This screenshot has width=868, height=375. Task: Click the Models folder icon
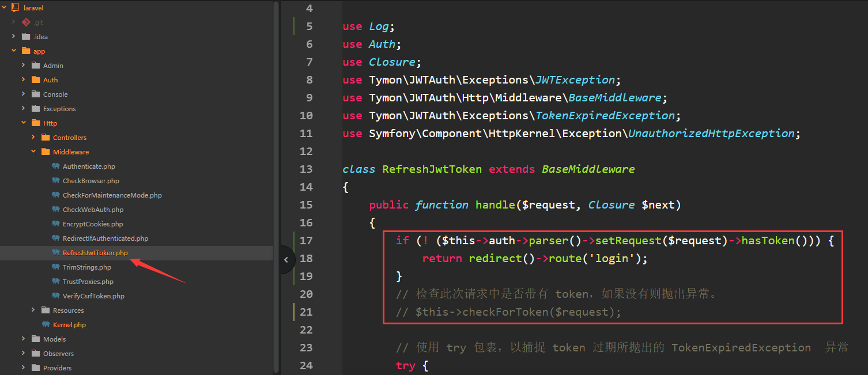point(35,339)
